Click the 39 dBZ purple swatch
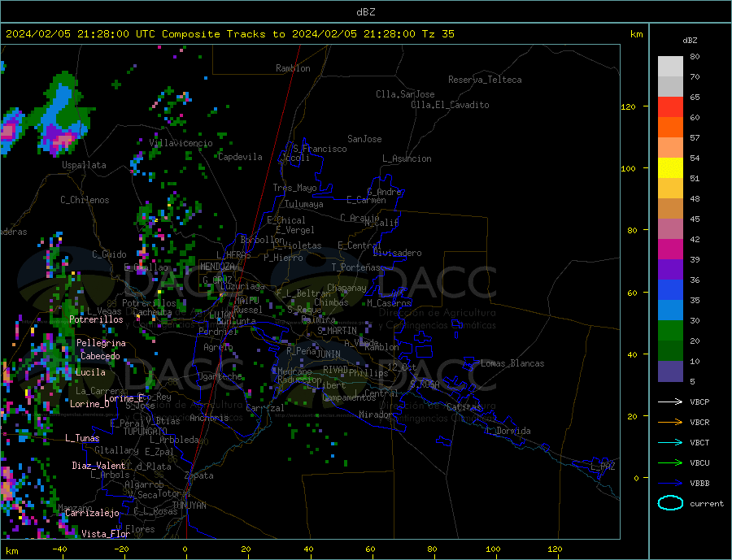Viewport: 732px width, 560px height. click(670, 269)
